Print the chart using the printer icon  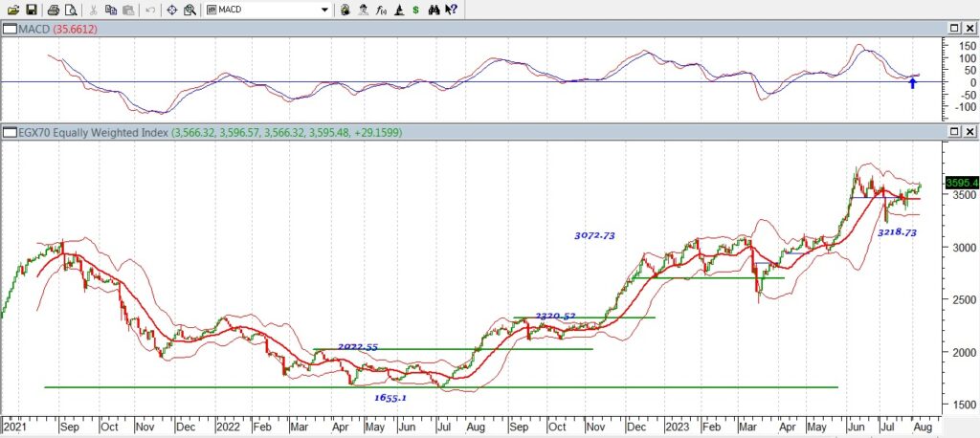54,10
